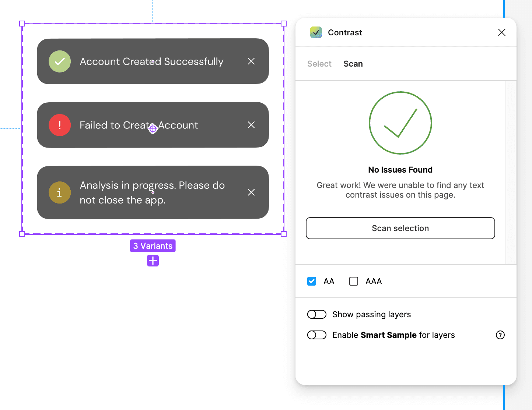
Task: Switch to the Select tab
Action: coord(319,64)
